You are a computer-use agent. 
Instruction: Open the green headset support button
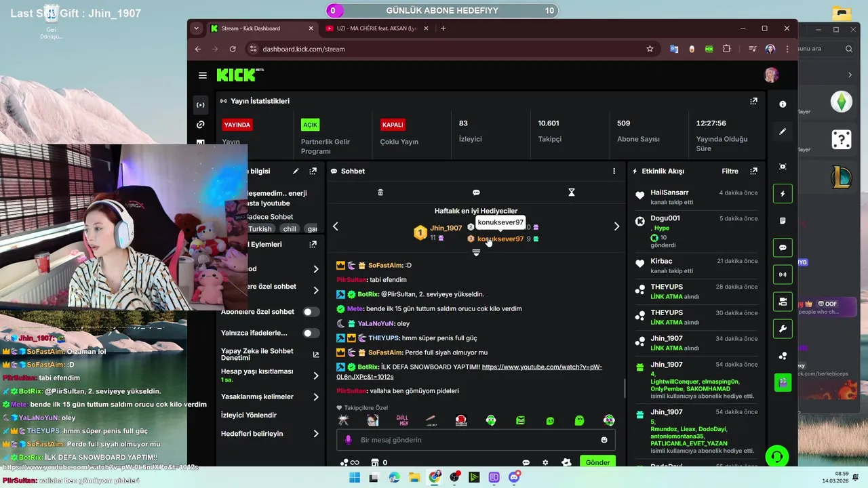coord(776,456)
